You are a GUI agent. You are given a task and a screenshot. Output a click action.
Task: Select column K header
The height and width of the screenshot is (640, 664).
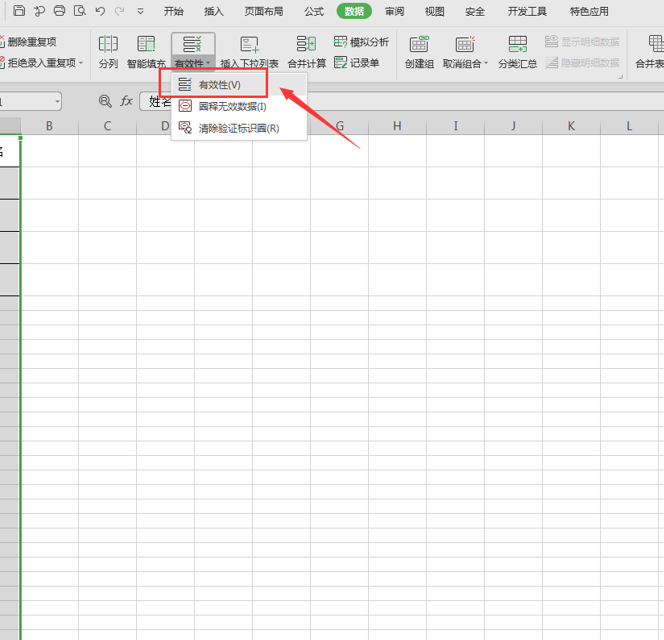pos(571,126)
